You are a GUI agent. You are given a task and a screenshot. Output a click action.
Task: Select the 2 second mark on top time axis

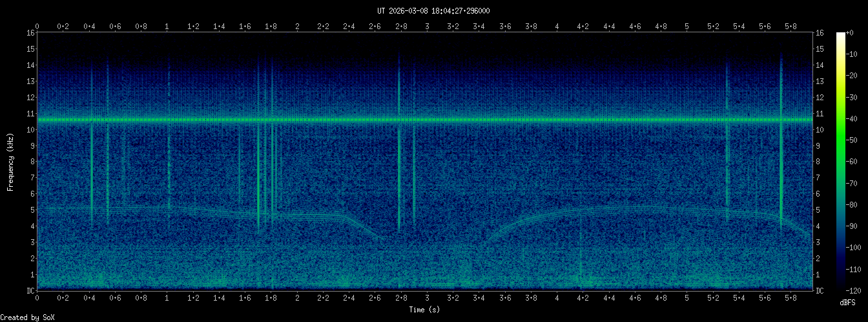tap(297, 27)
